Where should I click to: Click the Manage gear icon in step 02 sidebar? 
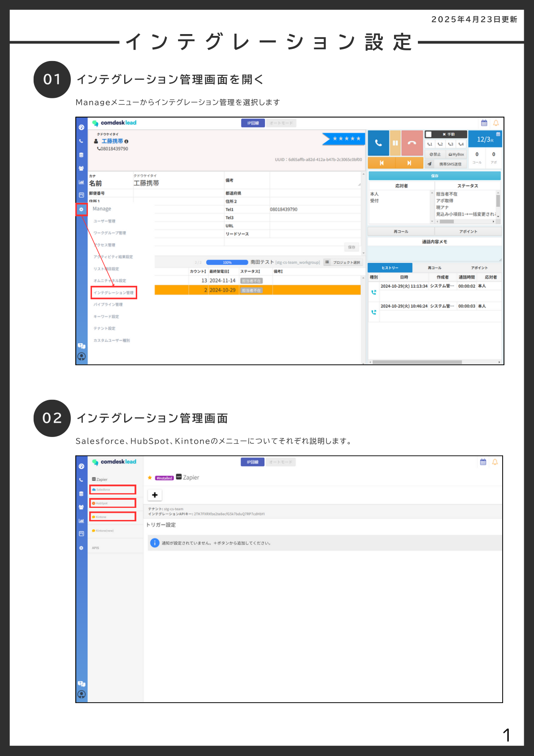81,548
